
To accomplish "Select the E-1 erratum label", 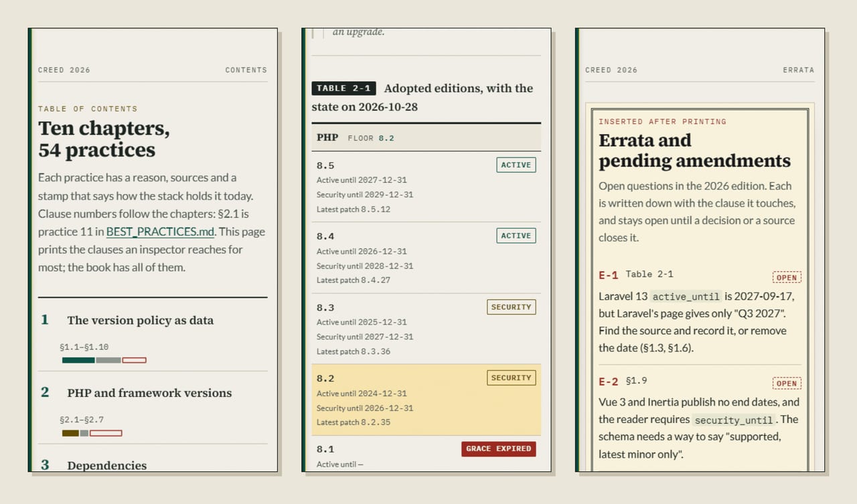I will coord(609,276).
